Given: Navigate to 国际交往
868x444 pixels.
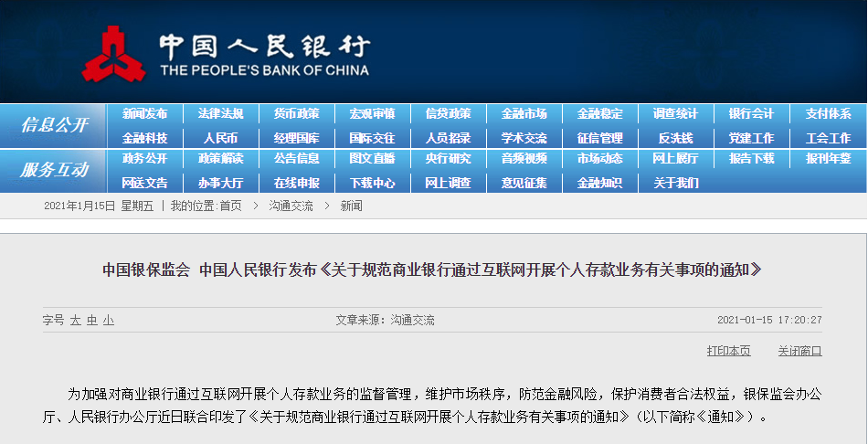Looking at the screenshot, I should tap(372, 138).
